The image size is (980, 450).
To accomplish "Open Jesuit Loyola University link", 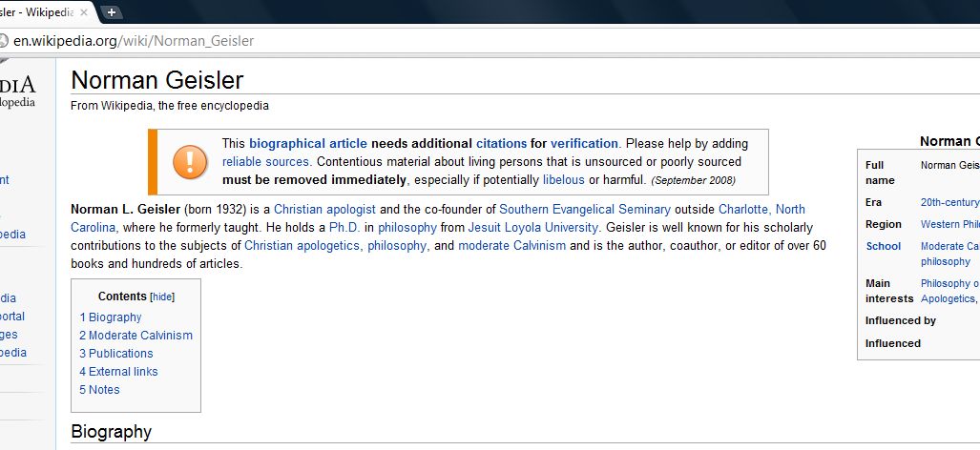I will pyautogui.click(x=533, y=227).
